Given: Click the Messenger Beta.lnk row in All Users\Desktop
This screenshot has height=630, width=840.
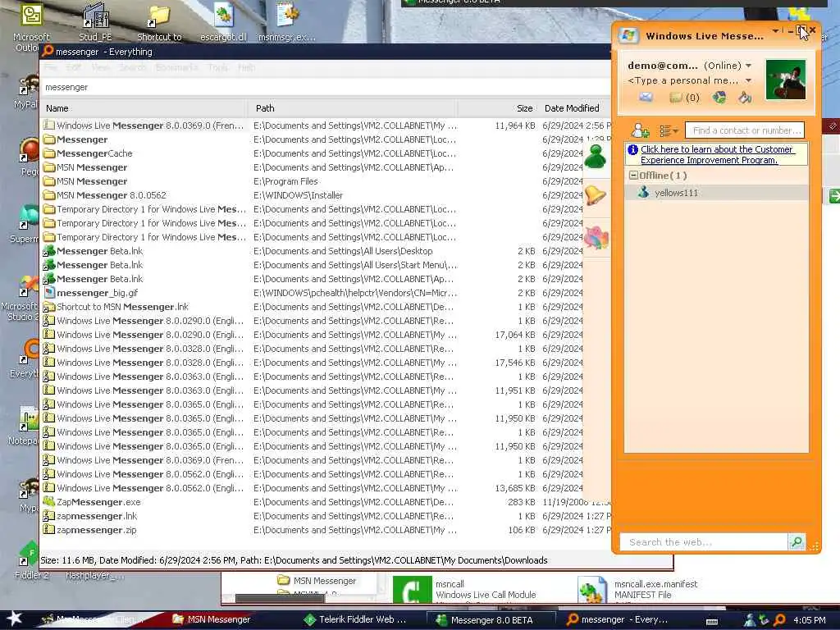Looking at the screenshot, I should point(312,251).
